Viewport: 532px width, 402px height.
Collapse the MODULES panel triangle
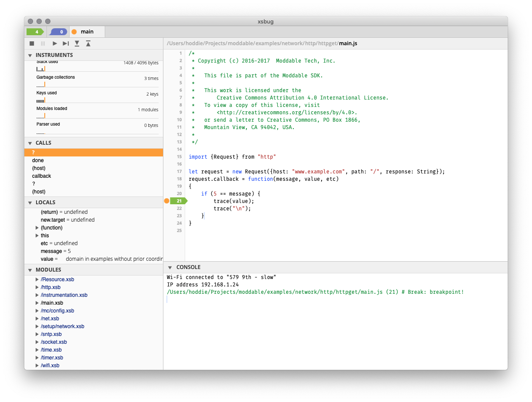click(30, 270)
